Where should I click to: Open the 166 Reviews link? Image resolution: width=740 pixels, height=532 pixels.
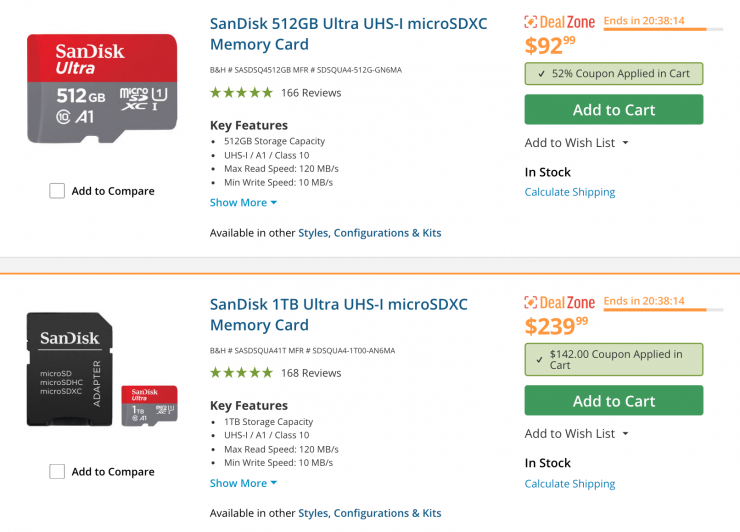tap(311, 93)
